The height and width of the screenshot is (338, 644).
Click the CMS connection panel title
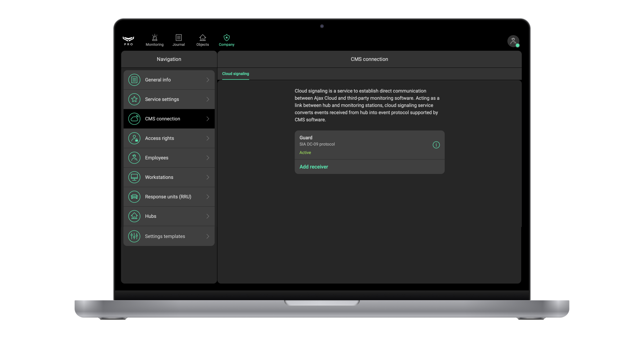pos(369,59)
